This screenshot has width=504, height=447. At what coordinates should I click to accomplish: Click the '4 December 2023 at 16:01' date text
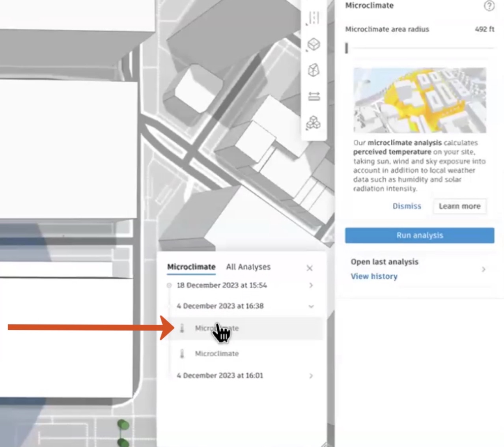(220, 375)
